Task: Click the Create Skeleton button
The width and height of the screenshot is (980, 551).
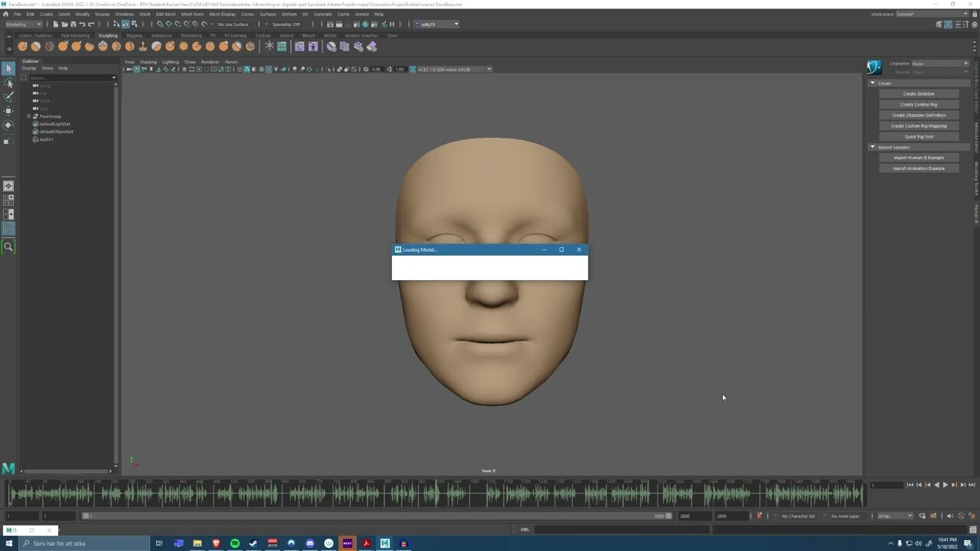Action: [920, 93]
